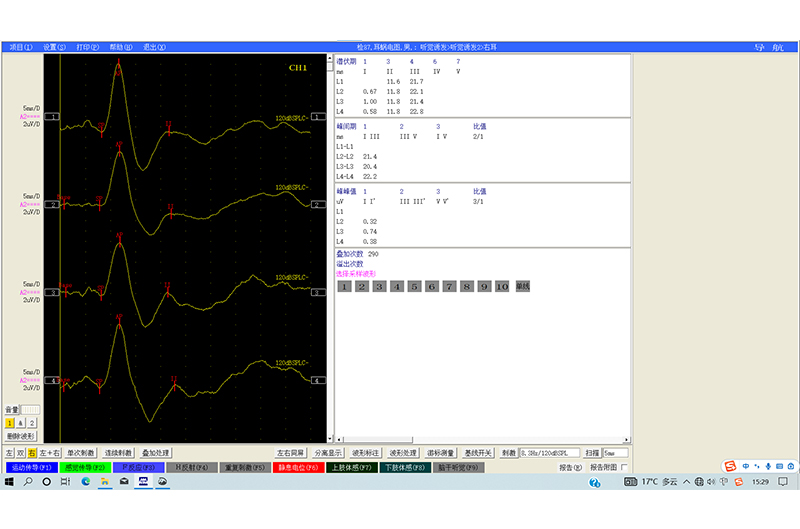The image size is (800, 529).
Task: Click the results panel horizontal scrollbar
Action: coord(482,439)
